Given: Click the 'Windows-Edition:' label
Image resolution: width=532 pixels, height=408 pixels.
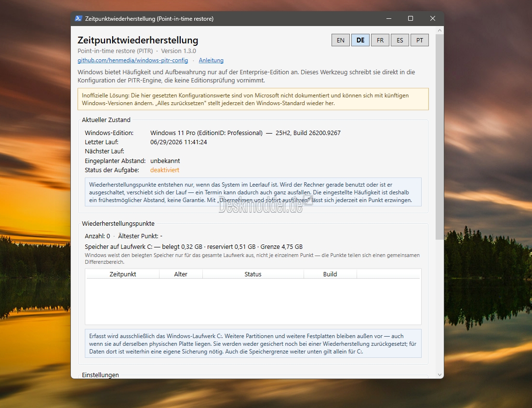Looking at the screenshot, I should point(109,133).
